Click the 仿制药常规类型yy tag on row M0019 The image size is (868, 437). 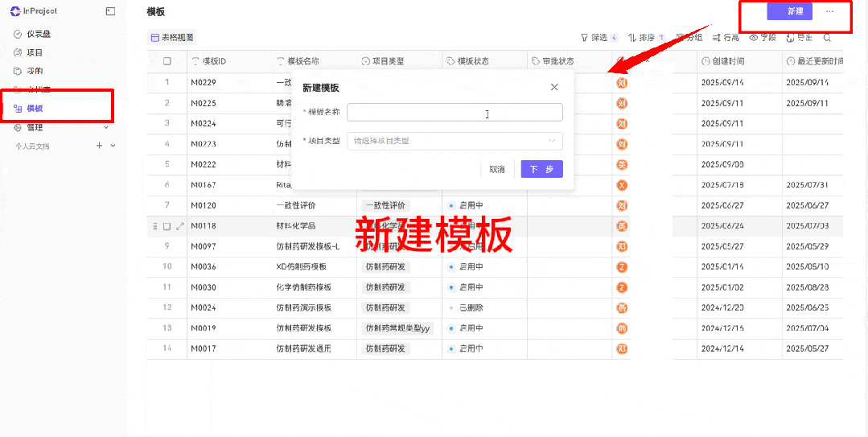[x=397, y=328]
